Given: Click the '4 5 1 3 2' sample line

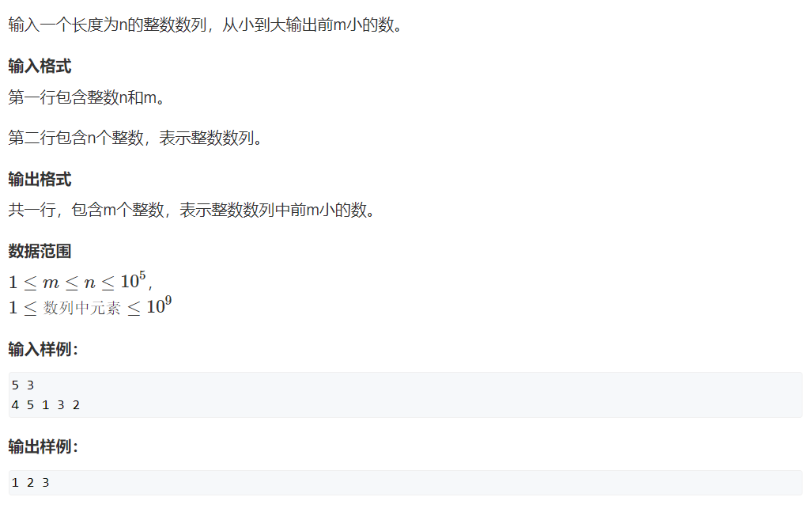Looking at the screenshot, I should 46,405.
